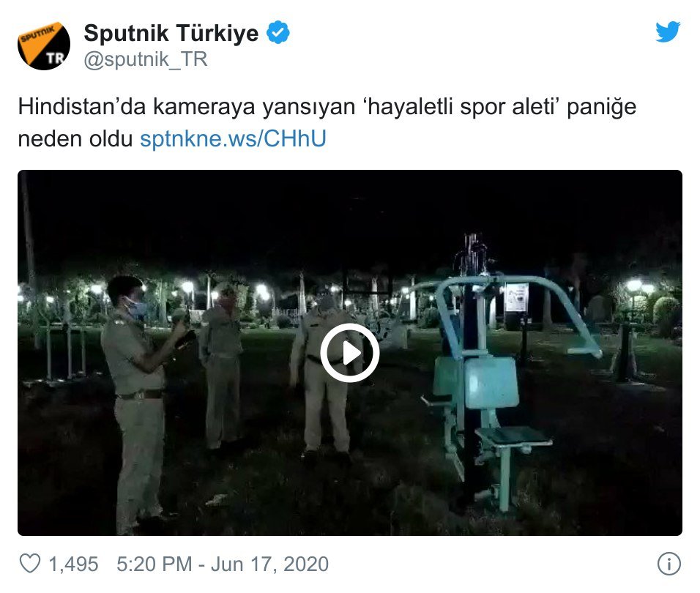The image size is (700, 593).
Task: Click the @sputnik_TR handle
Action: [146, 59]
